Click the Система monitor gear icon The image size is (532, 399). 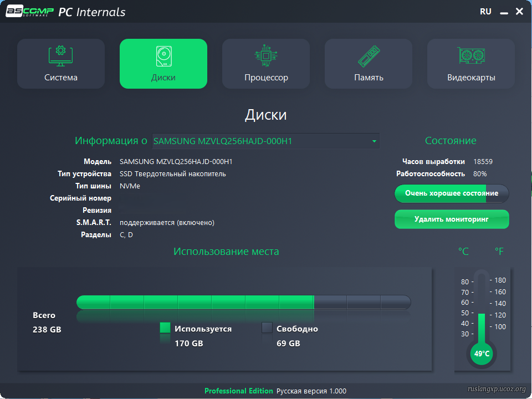61,55
